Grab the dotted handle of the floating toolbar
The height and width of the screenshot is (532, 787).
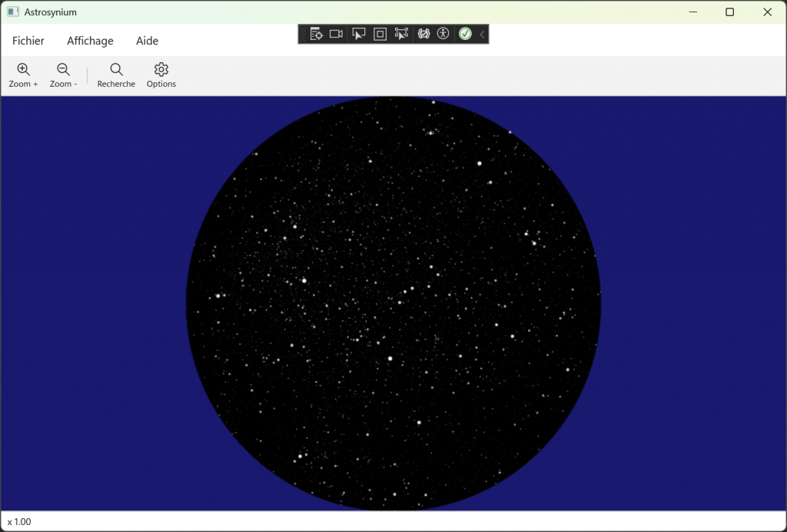[x=303, y=34]
